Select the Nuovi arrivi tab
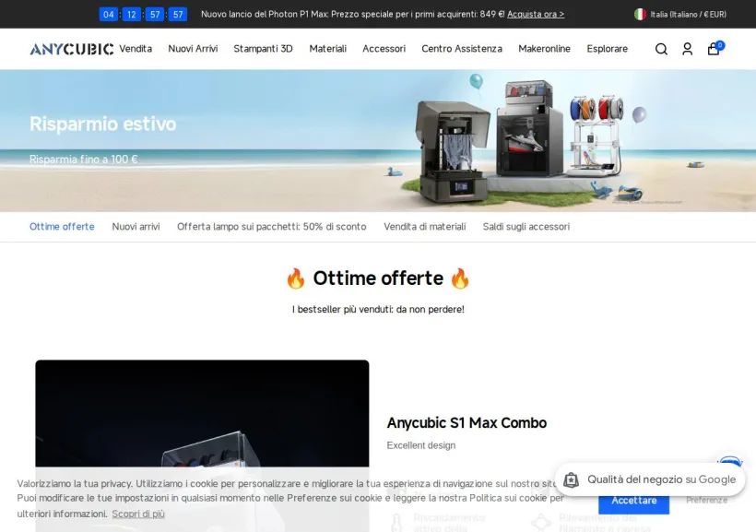Screen dimensions: 756x532 (x=136, y=227)
